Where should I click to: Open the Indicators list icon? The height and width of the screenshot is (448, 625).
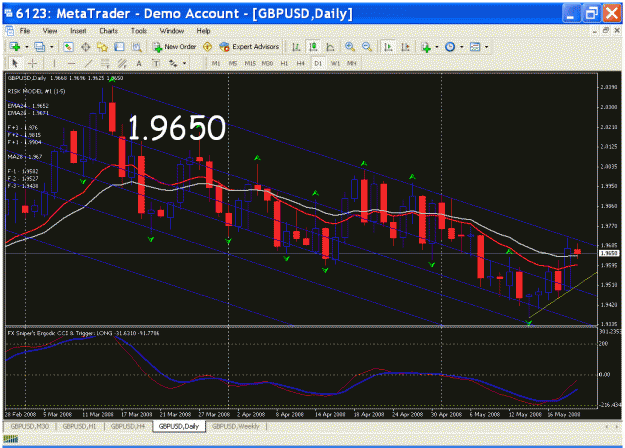pos(426,47)
